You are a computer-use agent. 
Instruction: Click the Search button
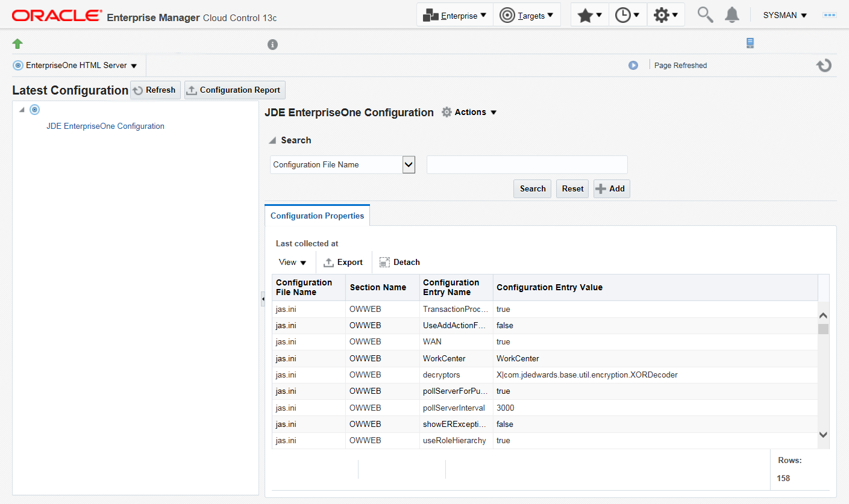click(x=533, y=188)
